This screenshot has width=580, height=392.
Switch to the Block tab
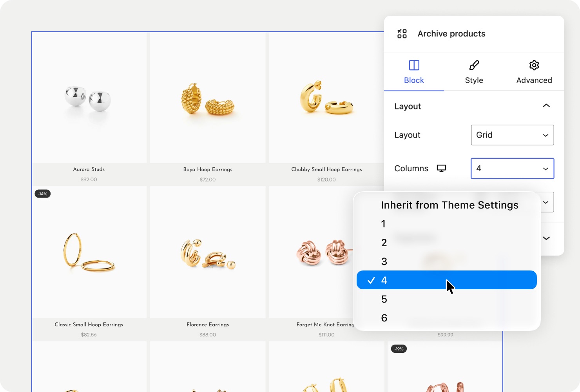[414, 72]
